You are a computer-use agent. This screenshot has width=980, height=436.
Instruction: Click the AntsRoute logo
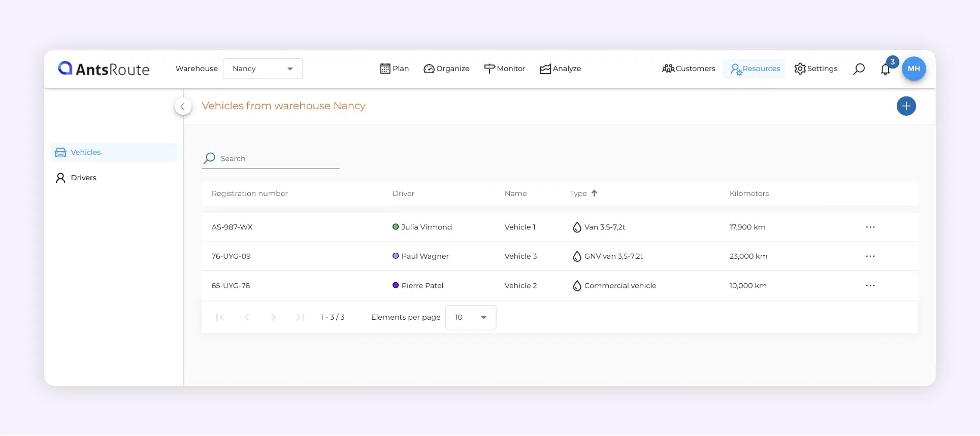(104, 69)
